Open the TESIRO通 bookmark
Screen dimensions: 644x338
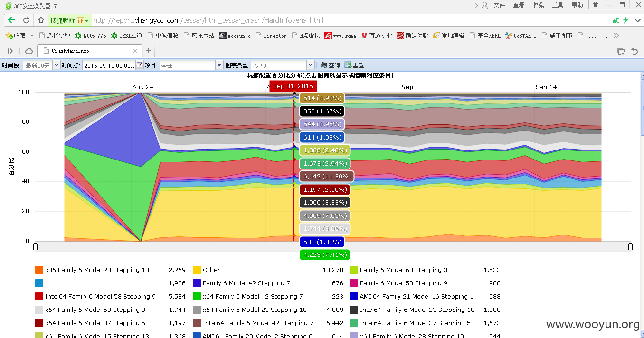tap(126, 36)
